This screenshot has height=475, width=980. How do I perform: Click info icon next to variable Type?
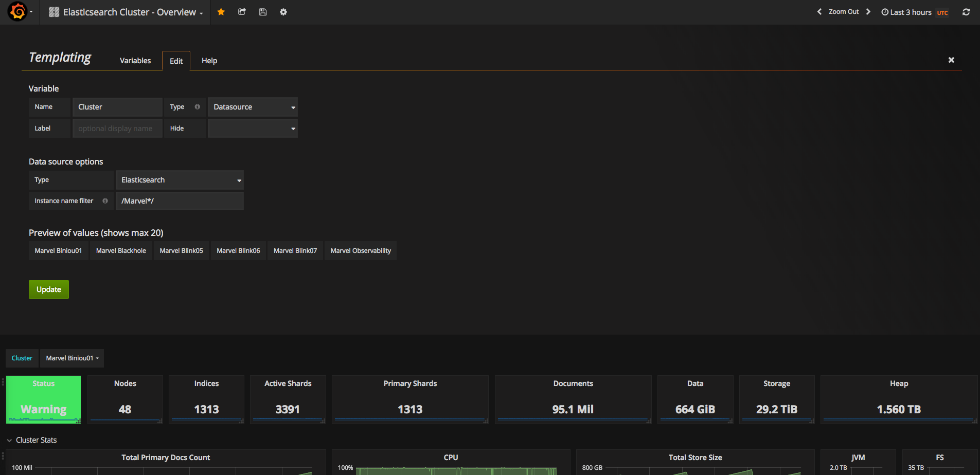click(x=197, y=107)
